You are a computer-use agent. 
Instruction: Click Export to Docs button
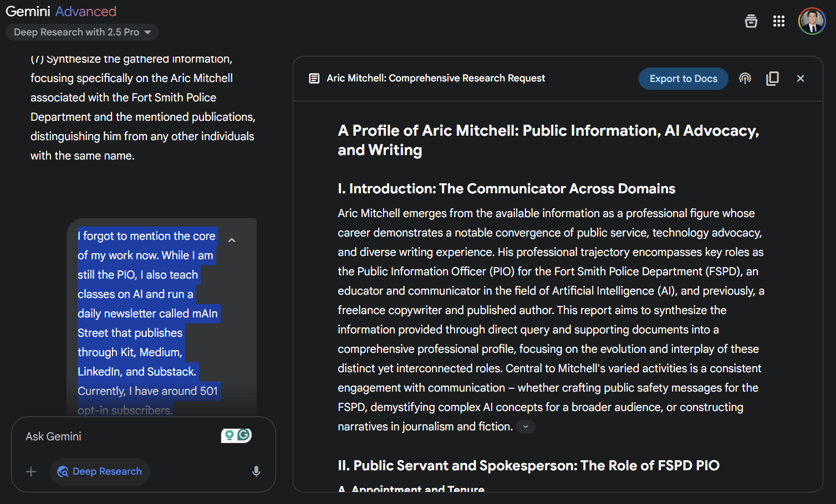pos(684,79)
